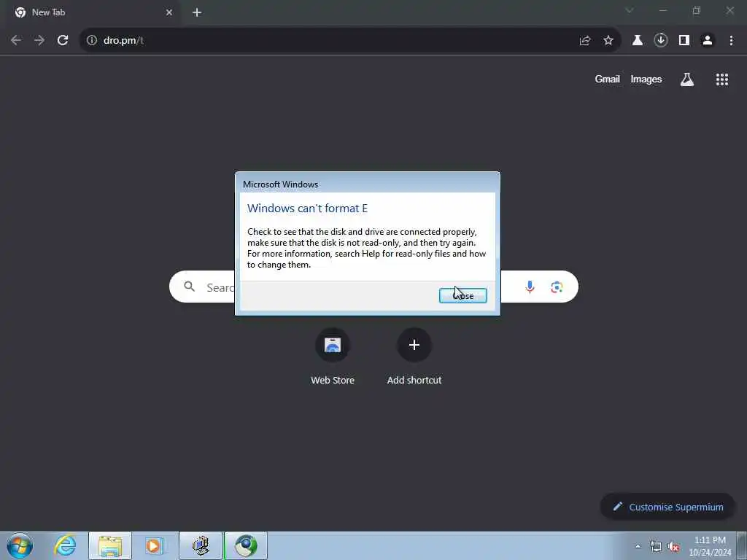The image size is (747, 560).
Task: Open the Web Store shortcut
Action: coord(333,357)
